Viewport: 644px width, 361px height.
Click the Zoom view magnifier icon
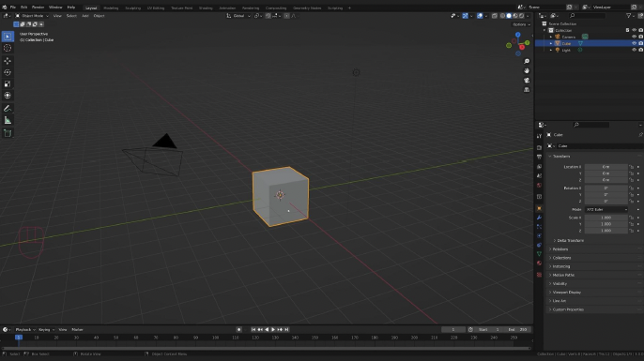click(527, 61)
